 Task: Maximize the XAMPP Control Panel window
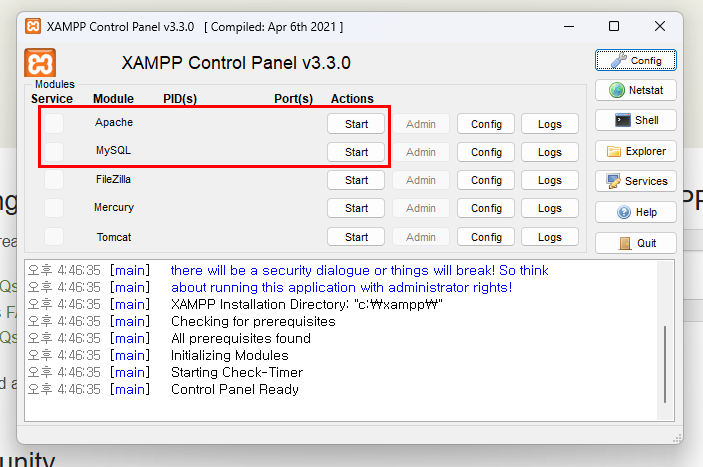(614, 26)
